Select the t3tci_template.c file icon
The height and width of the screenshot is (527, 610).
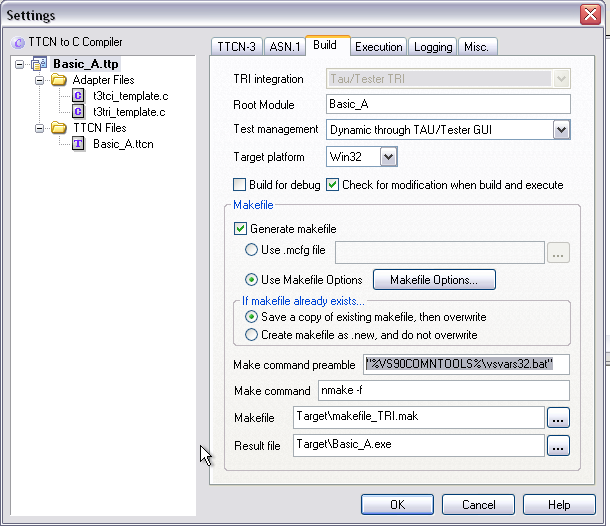[79, 96]
